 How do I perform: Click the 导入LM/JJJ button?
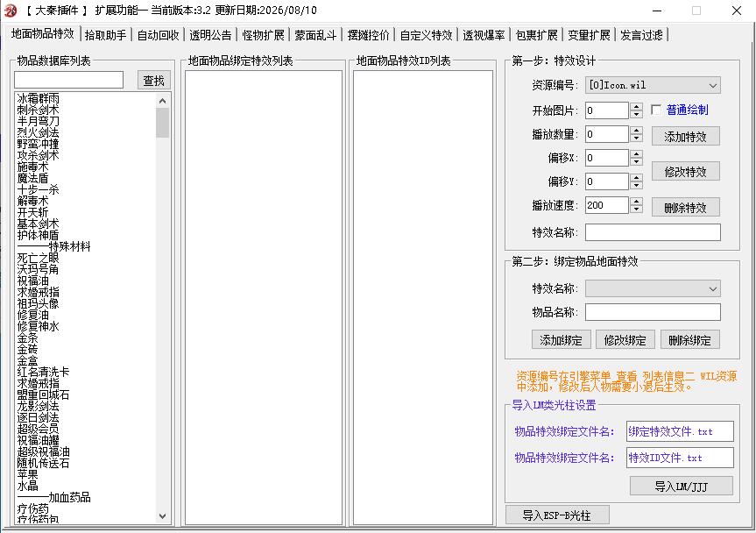(682, 486)
